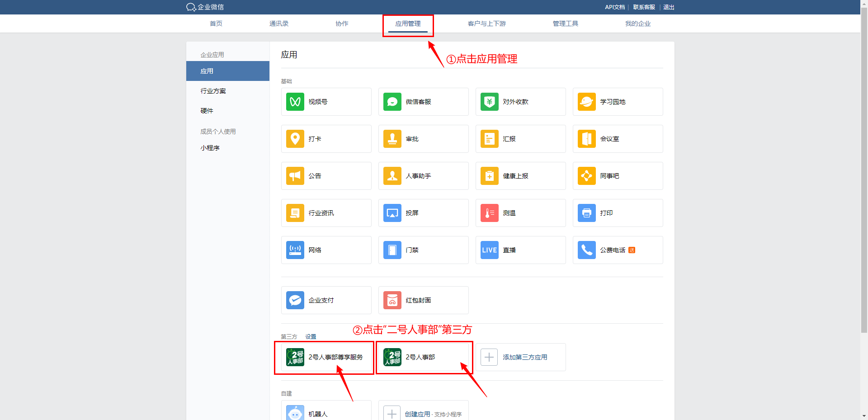Click the 测温 thermometer icon
Viewport: 868px width, 420px height.
490,213
